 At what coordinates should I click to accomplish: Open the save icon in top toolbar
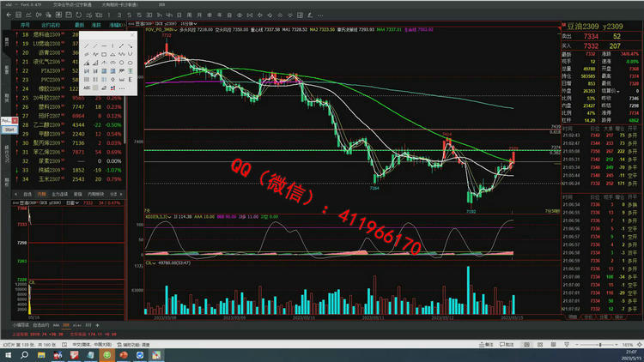(x=69, y=15)
